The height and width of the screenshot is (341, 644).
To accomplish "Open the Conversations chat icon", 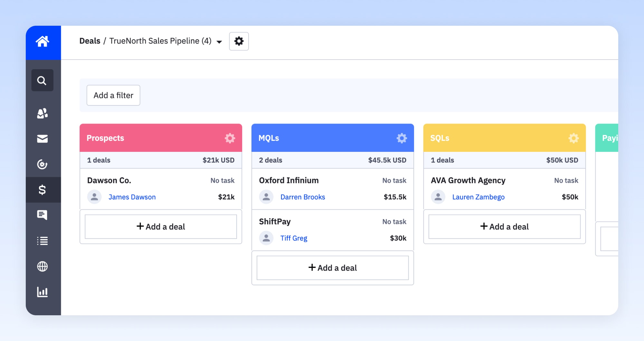I will [x=42, y=215].
